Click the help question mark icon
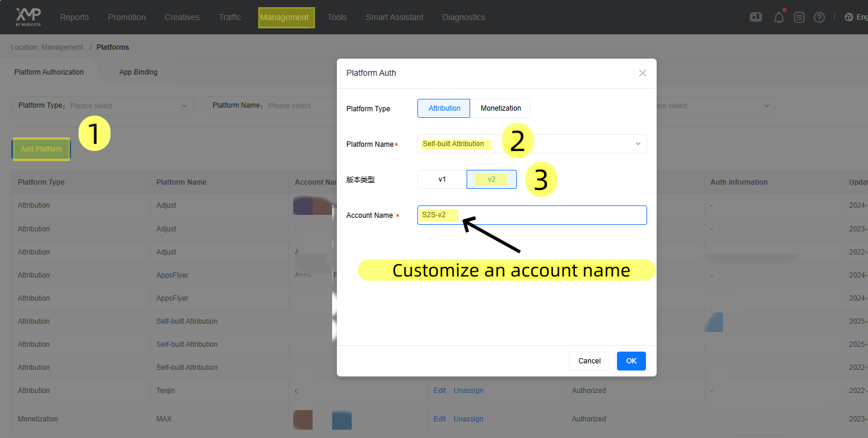The height and width of the screenshot is (438, 868). coord(819,17)
